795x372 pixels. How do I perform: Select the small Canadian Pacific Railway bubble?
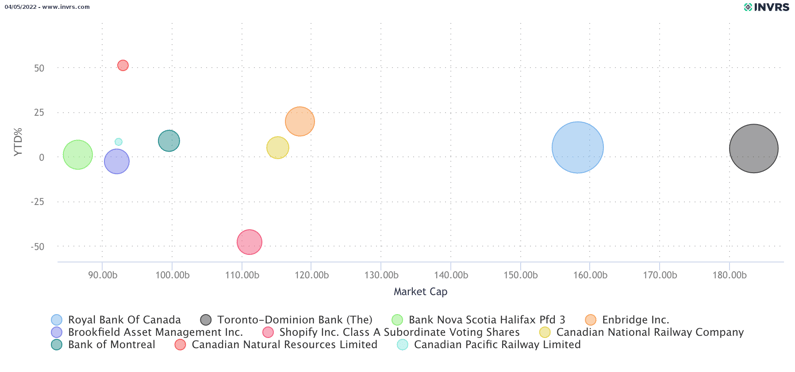(x=118, y=142)
